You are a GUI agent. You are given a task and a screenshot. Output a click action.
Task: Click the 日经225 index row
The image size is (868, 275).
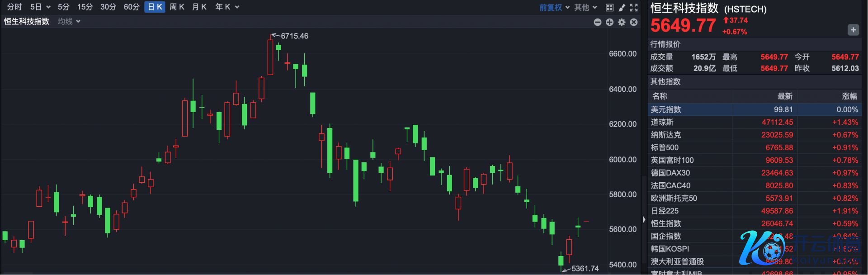tap(754, 211)
